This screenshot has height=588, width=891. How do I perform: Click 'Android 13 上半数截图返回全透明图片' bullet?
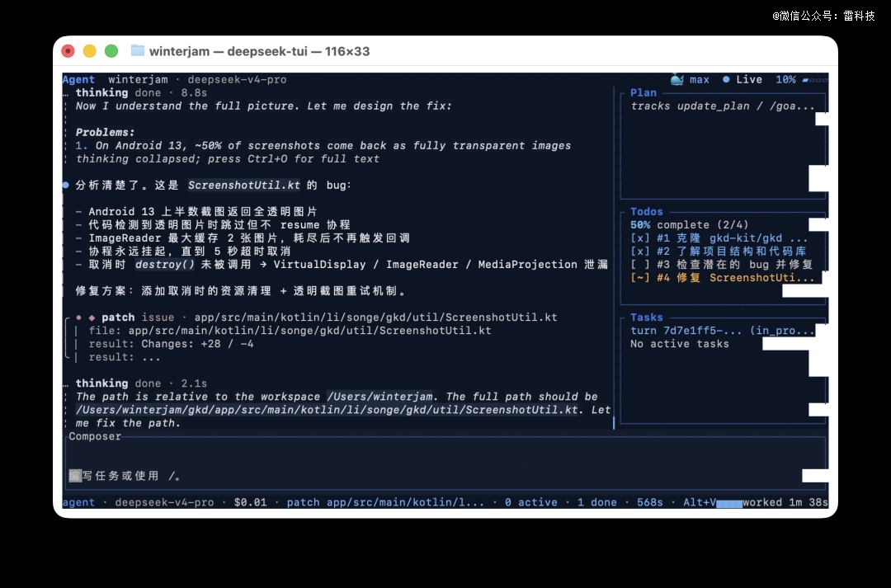pyautogui.click(x=203, y=212)
